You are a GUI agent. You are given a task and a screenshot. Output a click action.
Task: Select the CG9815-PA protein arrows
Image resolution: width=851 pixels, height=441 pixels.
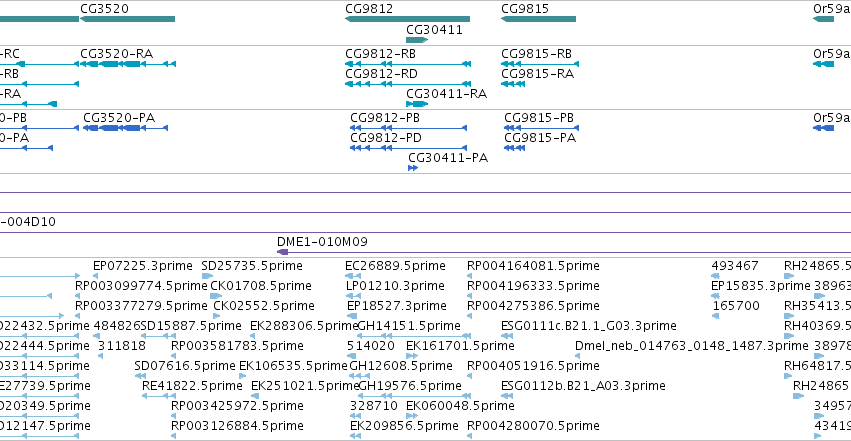click(x=515, y=148)
